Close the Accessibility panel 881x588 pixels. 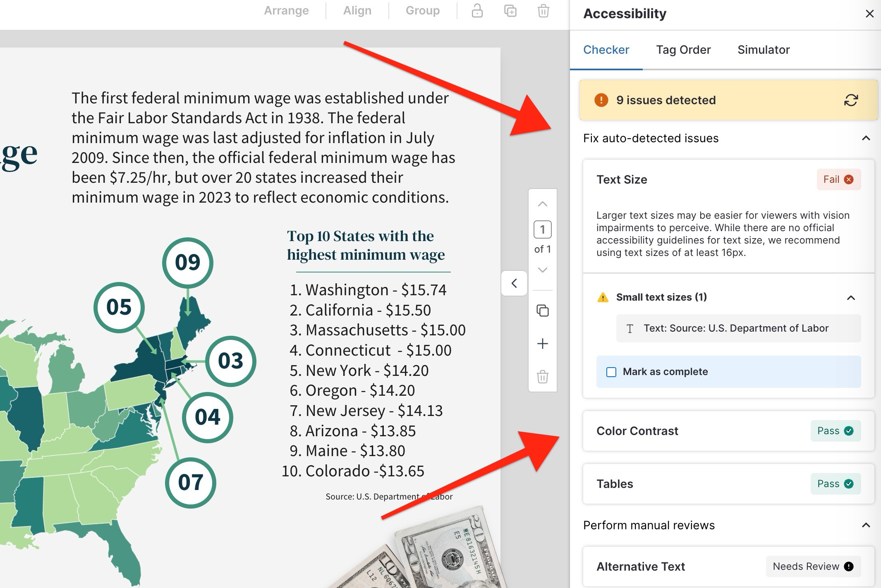point(870,13)
